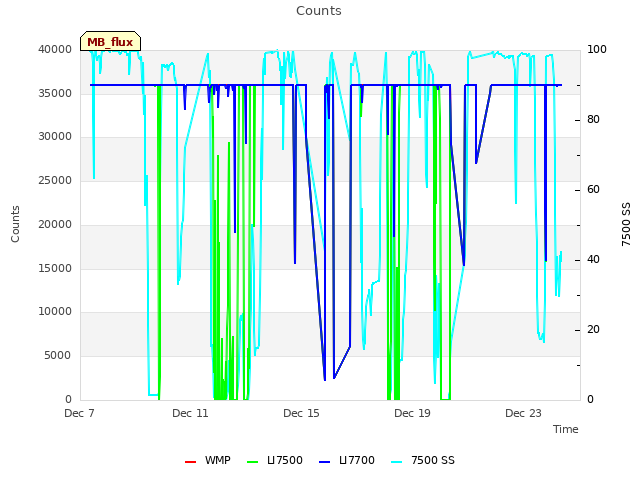Viewport: 640px width, 480px height.
Task: Click the cyan 7500 SS legend swatch
Action: point(397,462)
